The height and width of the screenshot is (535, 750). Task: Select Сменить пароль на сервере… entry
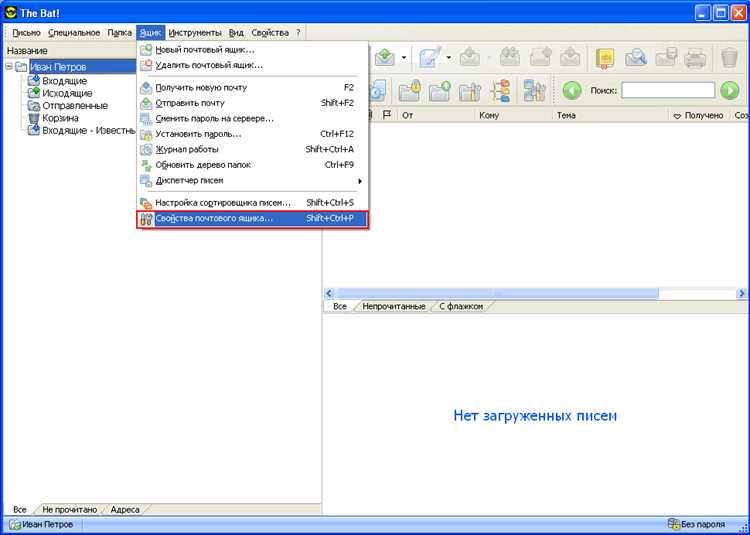[x=253, y=118]
